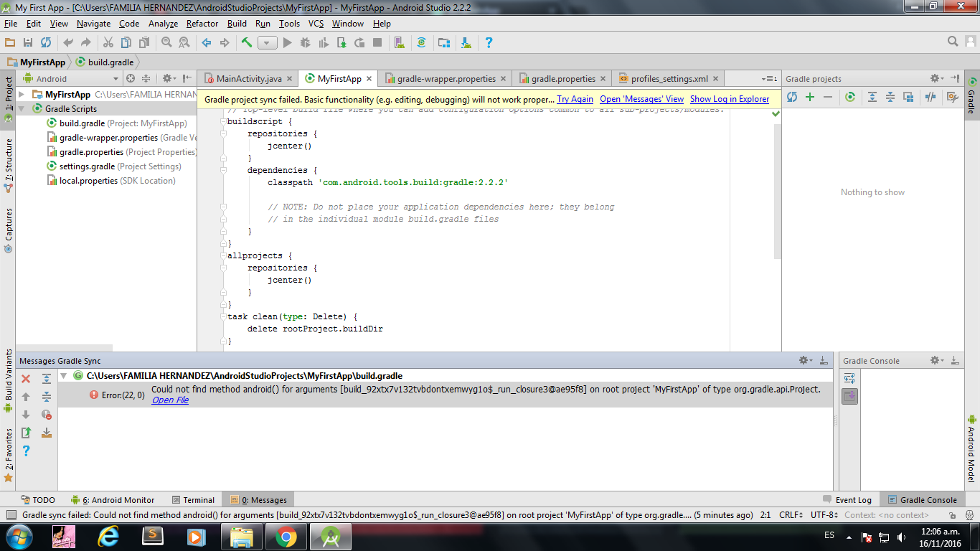Click the top-right search magnifier icon

tap(953, 42)
